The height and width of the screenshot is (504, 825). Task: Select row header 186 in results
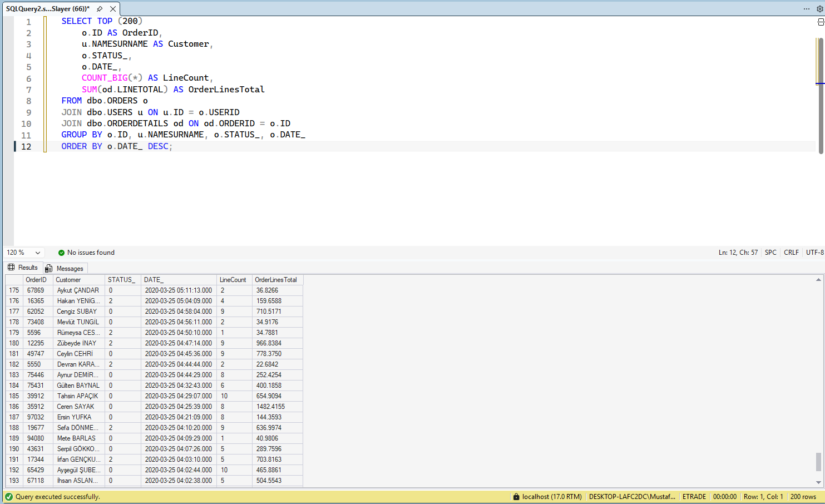click(x=14, y=407)
